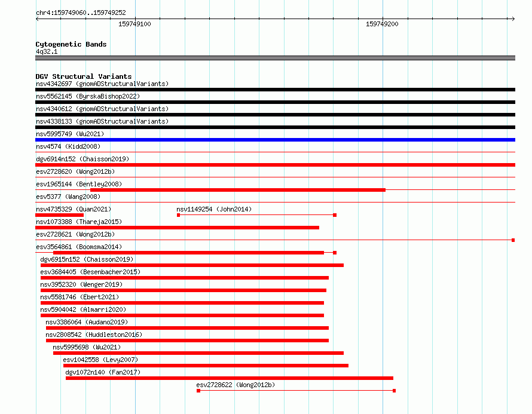Select nsv5995698 (Wu2021) label

pos(87,347)
